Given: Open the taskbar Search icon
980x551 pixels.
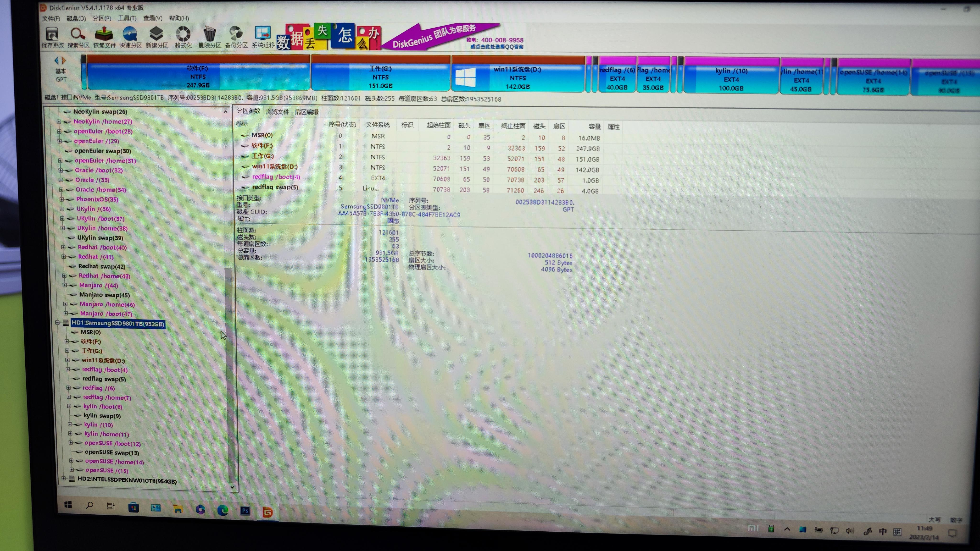Looking at the screenshot, I should [89, 505].
